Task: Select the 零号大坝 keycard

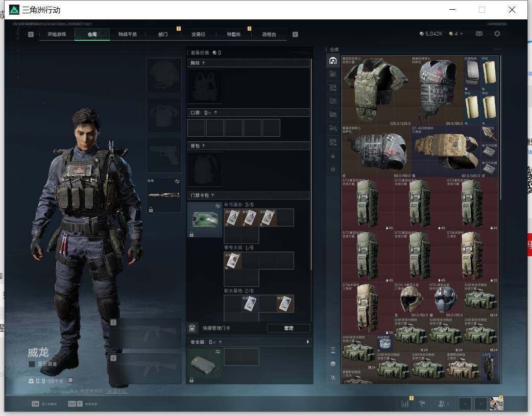Action: coord(232,261)
